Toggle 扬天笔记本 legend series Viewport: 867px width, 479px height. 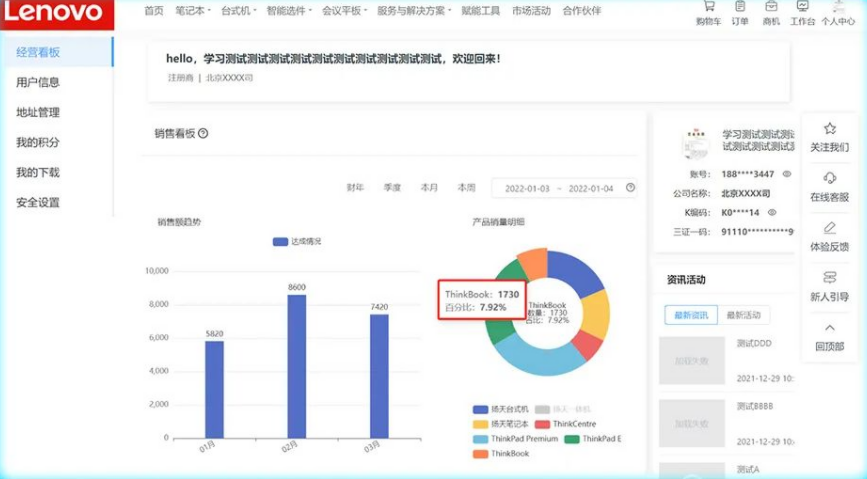click(500, 424)
